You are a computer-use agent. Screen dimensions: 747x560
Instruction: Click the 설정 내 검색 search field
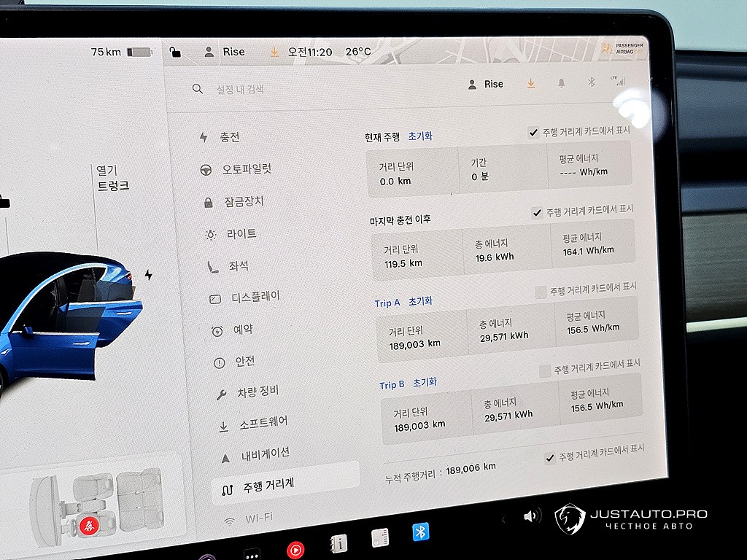tap(240, 90)
